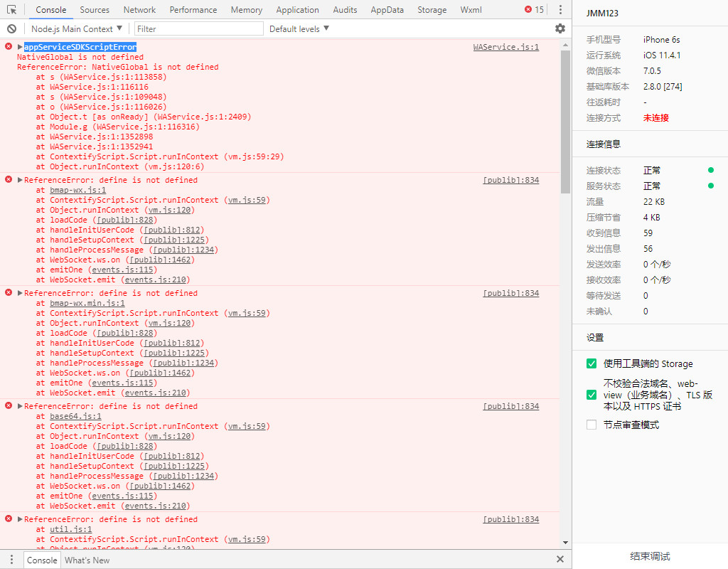
Task: Open the drawer three-dot menu
Action: pyautogui.click(x=11, y=560)
